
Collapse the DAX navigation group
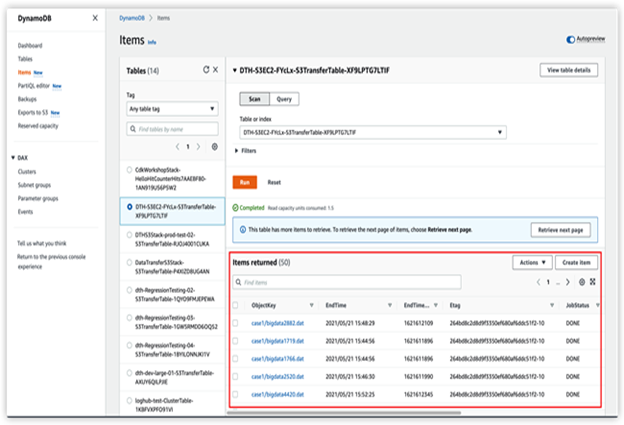pos(13,158)
